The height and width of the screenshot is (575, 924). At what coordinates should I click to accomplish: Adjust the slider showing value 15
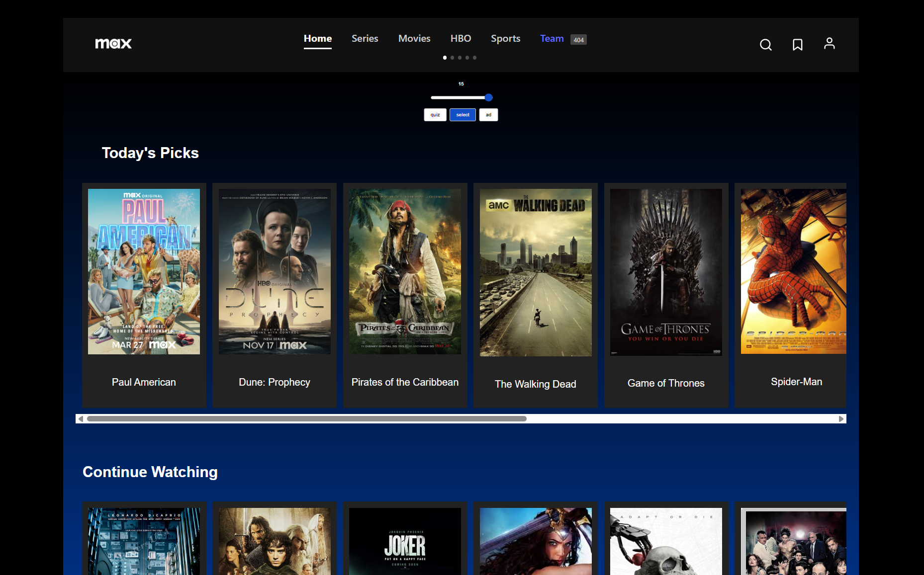488,97
